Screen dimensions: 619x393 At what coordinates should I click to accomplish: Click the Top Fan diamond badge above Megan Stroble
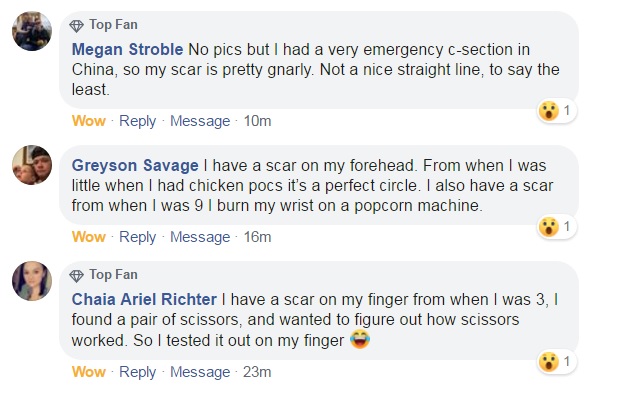pos(76,26)
